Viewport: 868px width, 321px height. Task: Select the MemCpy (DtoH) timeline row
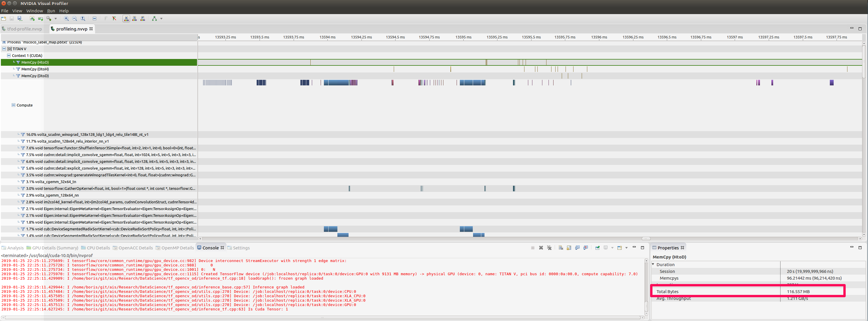pos(35,69)
